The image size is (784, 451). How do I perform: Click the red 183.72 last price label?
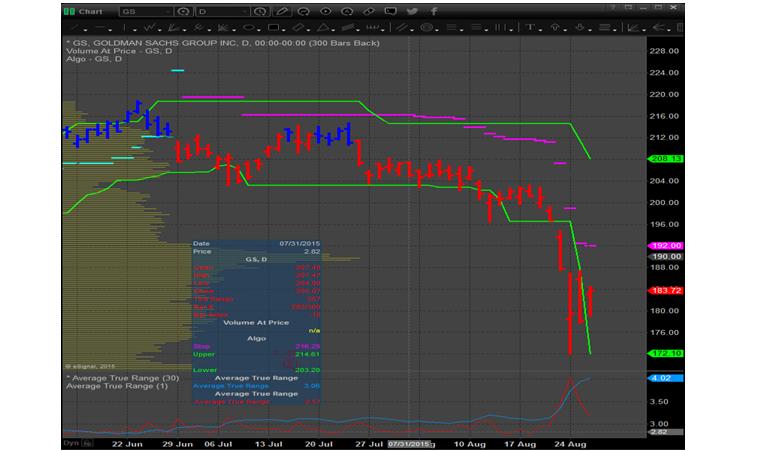coord(665,290)
